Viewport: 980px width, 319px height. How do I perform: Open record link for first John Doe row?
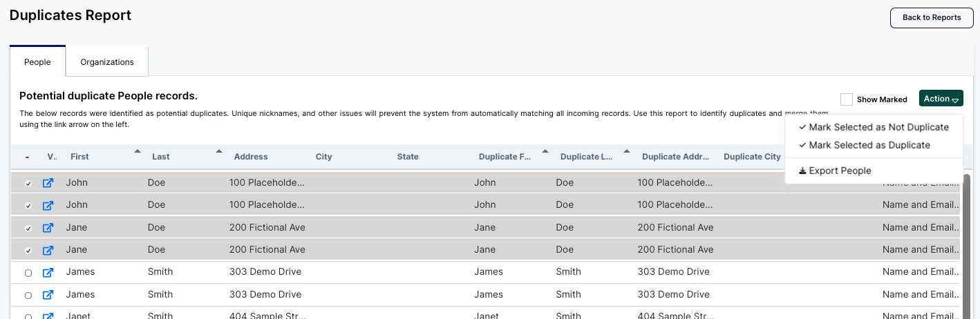48,184
